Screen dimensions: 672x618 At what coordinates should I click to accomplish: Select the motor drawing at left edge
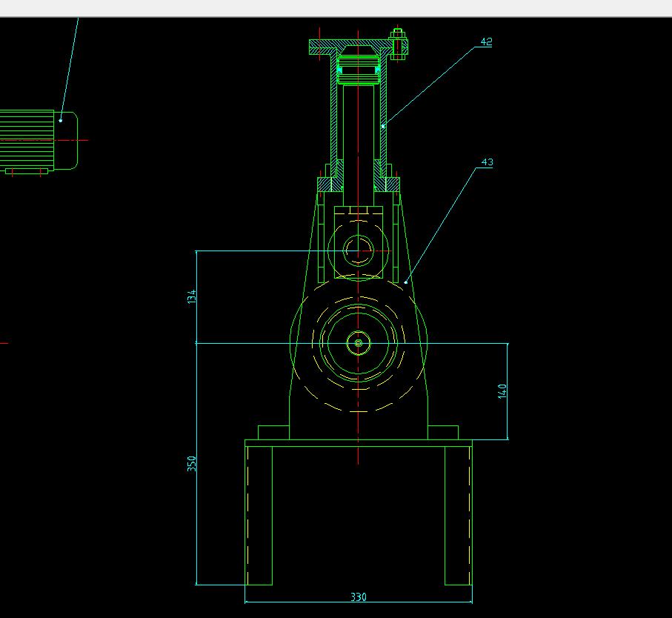point(39,142)
